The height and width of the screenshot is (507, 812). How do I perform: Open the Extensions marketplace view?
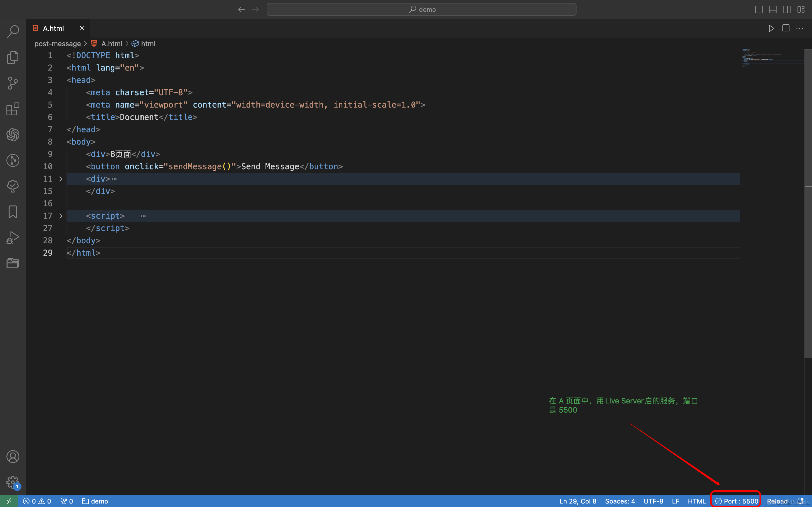tap(13, 109)
